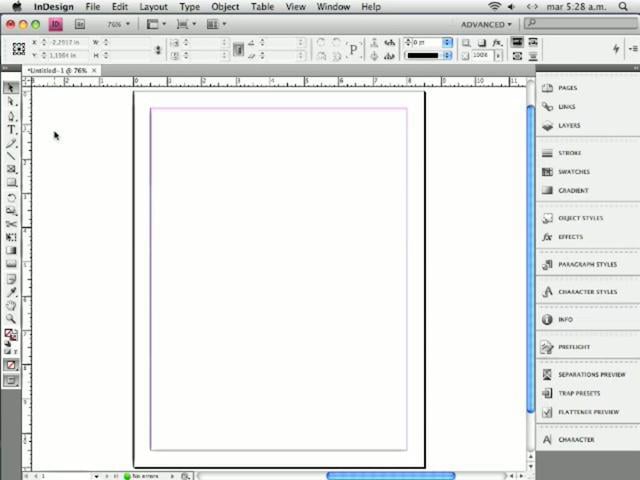Select the Scale tool
Image resolution: width=640 pixels, height=480 pixels.
(x=11, y=211)
